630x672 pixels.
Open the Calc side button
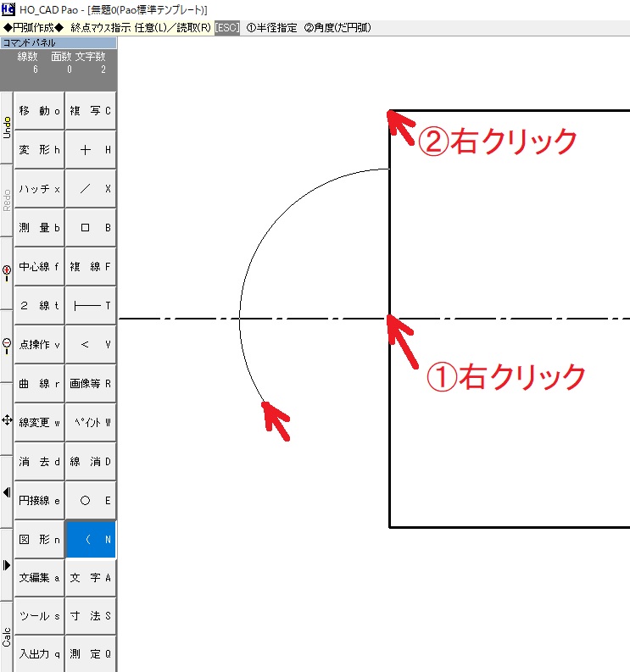7,636
